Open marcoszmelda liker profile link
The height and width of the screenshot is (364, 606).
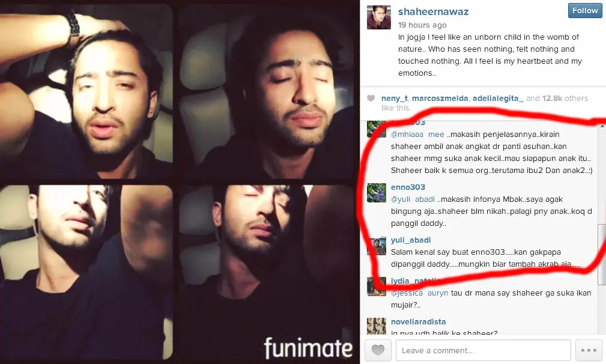tap(440, 98)
